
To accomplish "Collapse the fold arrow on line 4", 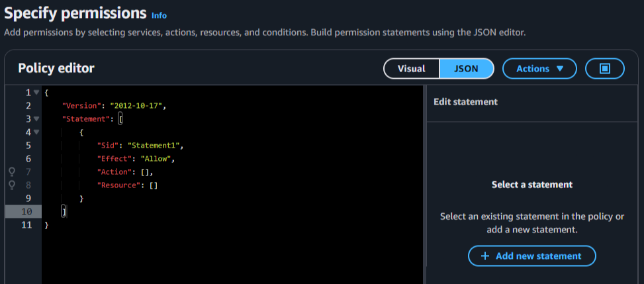I will (x=36, y=132).
